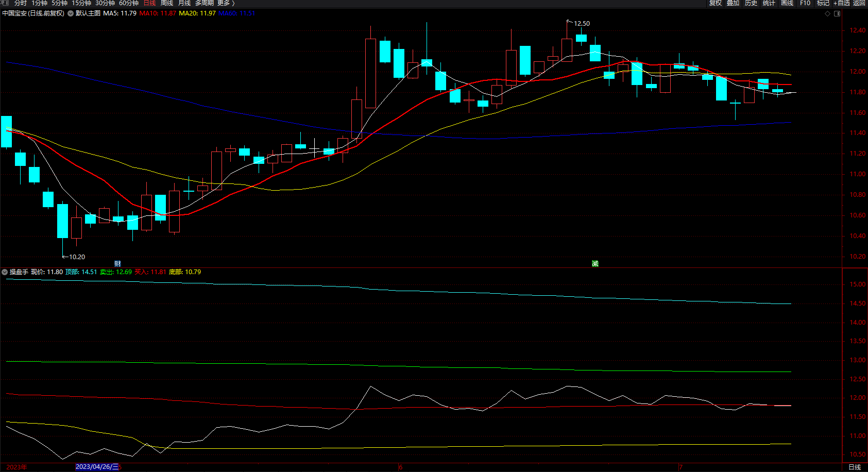Open the F10 company info
The height and width of the screenshot is (472, 868).
(805, 3)
